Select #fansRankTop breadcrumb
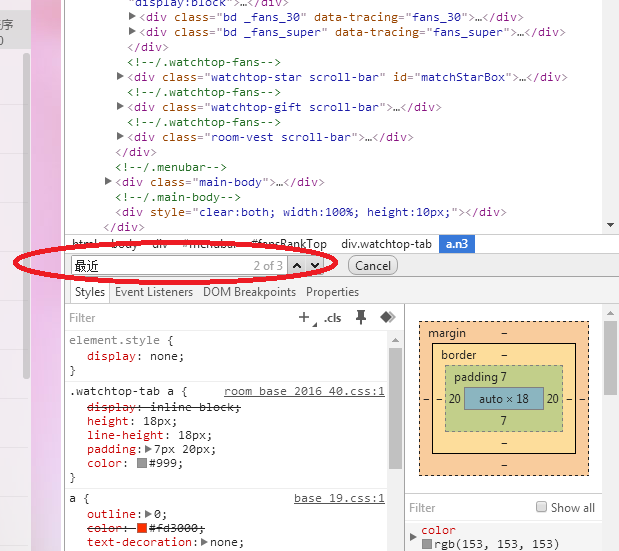This screenshot has width=619, height=551. point(289,244)
